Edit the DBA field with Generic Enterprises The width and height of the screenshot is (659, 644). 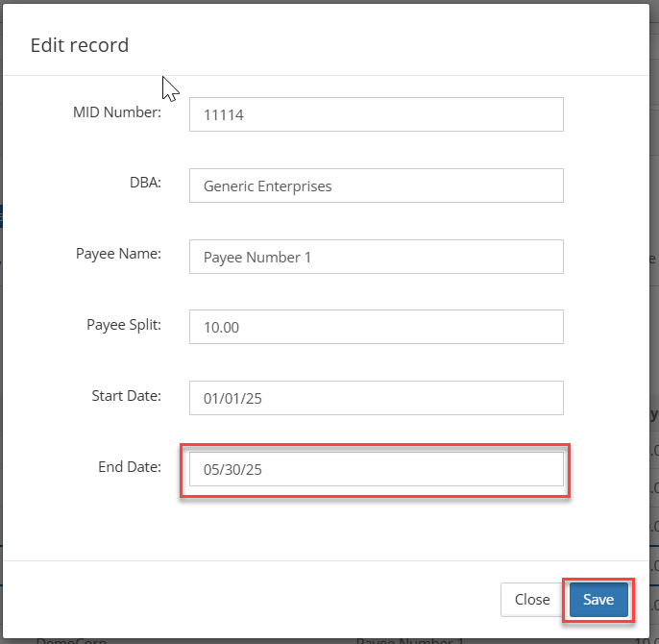coord(377,186)
